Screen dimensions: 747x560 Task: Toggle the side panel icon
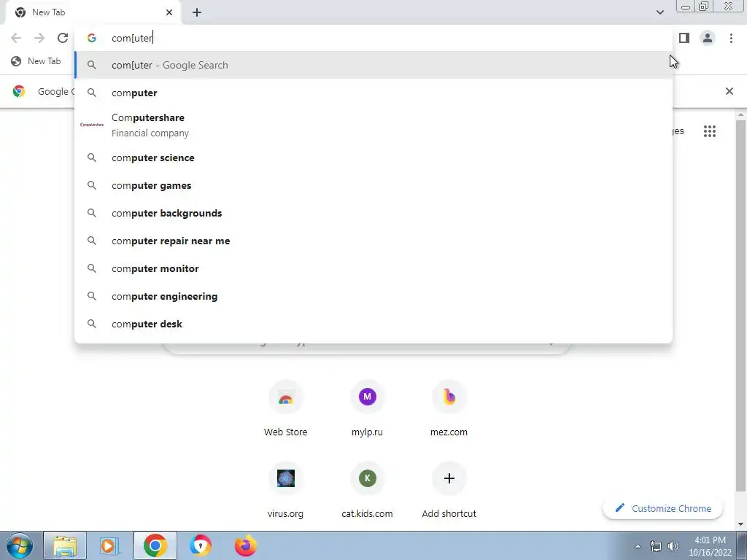click(684, 38)
